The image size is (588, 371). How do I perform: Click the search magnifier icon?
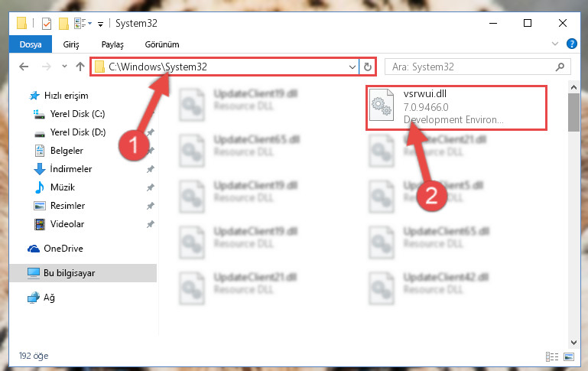(x=560, y=67)
